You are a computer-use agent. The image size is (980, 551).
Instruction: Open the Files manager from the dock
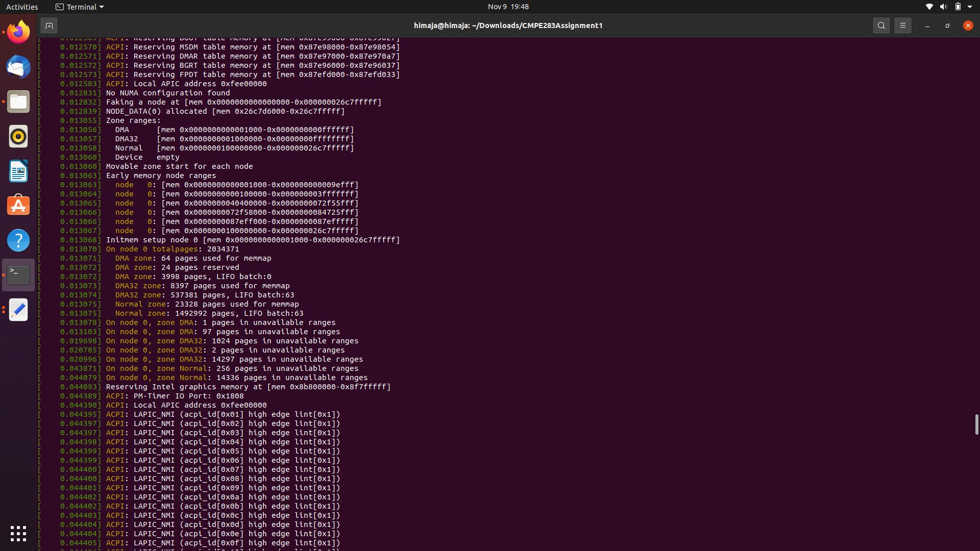pos(18,102)
